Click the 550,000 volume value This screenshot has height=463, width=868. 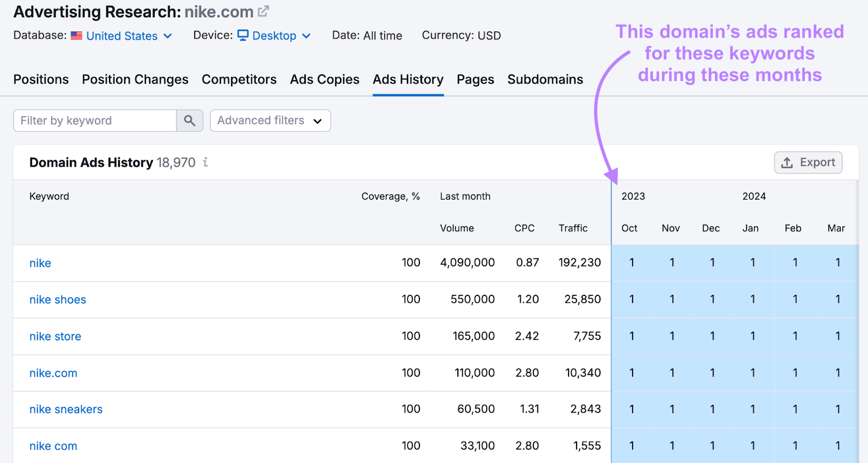pyautogui.click(x=473, y=299)
